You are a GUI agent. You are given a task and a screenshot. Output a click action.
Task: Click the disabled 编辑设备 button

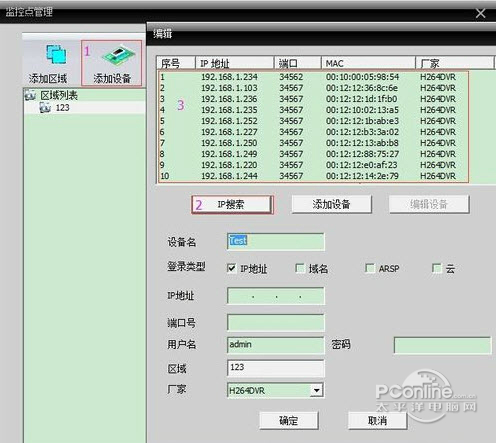pos(429,204)
